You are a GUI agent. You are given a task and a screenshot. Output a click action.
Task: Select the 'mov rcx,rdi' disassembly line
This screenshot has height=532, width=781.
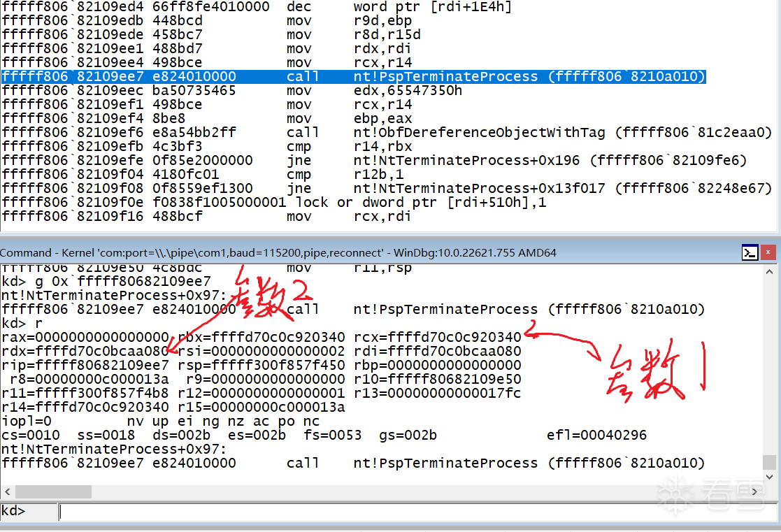tap(206, 216)
